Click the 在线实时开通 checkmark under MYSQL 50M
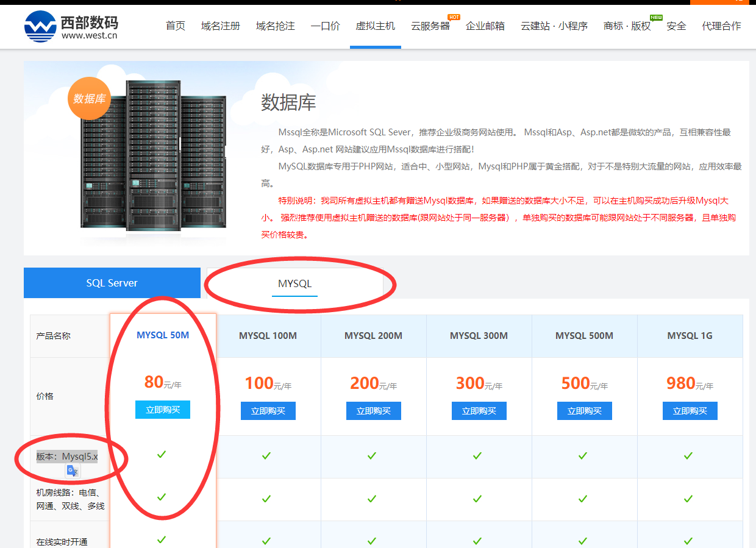Image resolution: width=756 pixels, height=548 pixels. [162, 539]
